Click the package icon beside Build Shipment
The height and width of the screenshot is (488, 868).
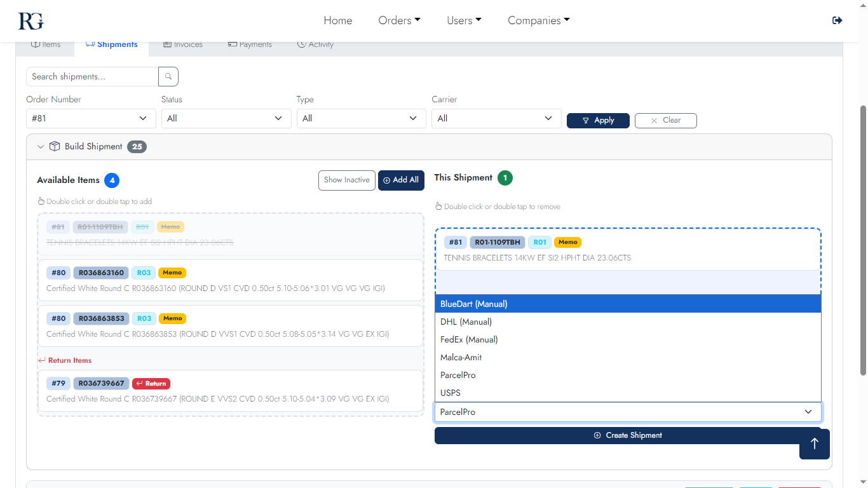coord(55,146)
